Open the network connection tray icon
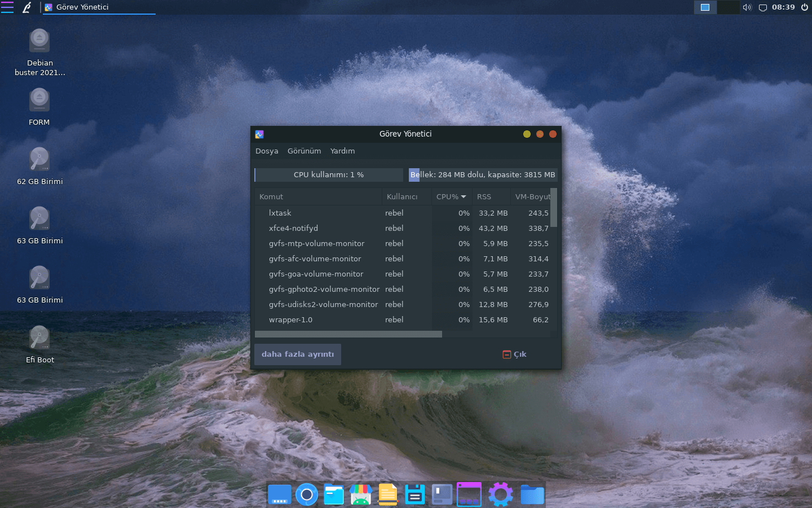812x508 pixels. tap(762, 7)
